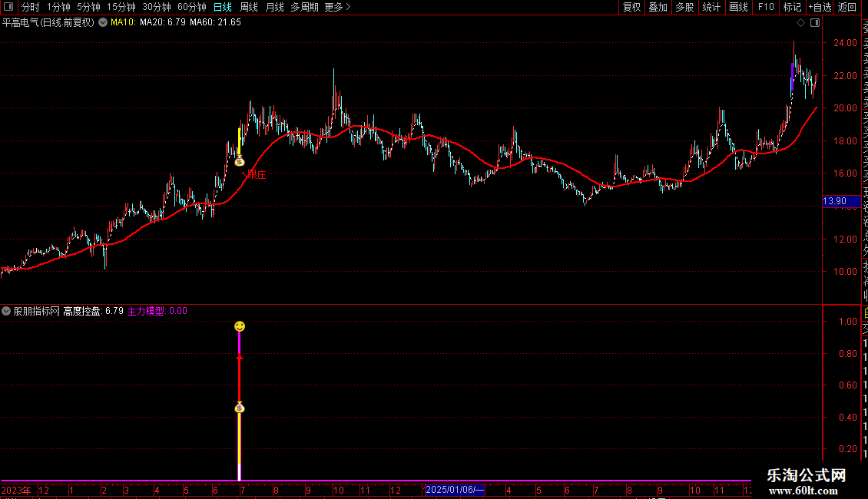Open the 统计 statistics button

pos(711,7)
